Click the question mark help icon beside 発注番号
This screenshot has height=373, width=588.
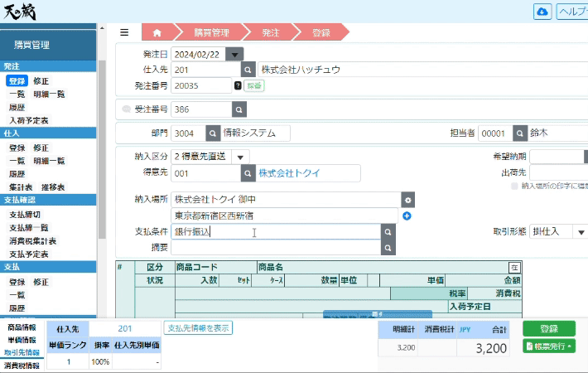[238, 85]
